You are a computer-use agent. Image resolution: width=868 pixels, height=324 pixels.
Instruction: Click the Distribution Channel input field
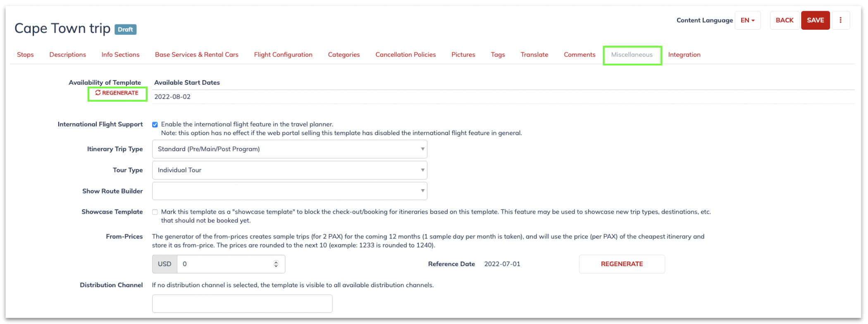(242, 304)
